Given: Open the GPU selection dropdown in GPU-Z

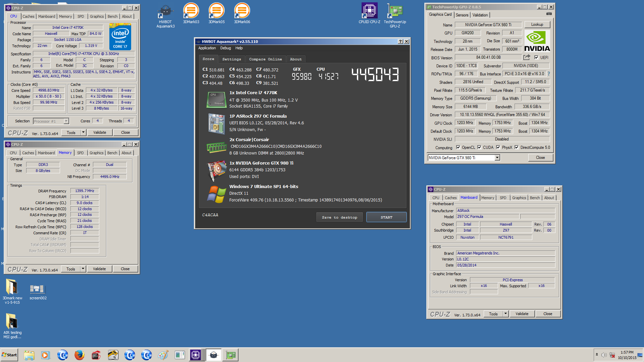Looking at the screenshot, I should coord(497,158).
